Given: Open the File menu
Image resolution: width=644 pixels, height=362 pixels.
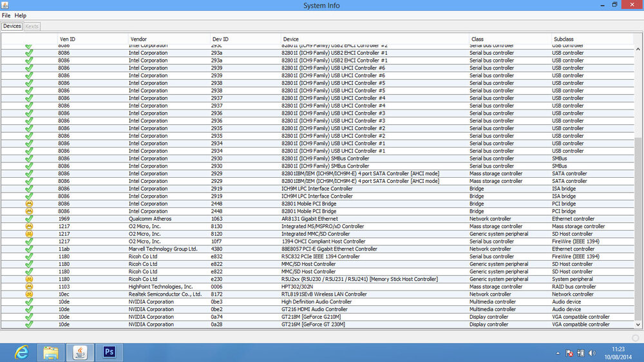Looking at the screenshot, I should click(x=6, y=15).
